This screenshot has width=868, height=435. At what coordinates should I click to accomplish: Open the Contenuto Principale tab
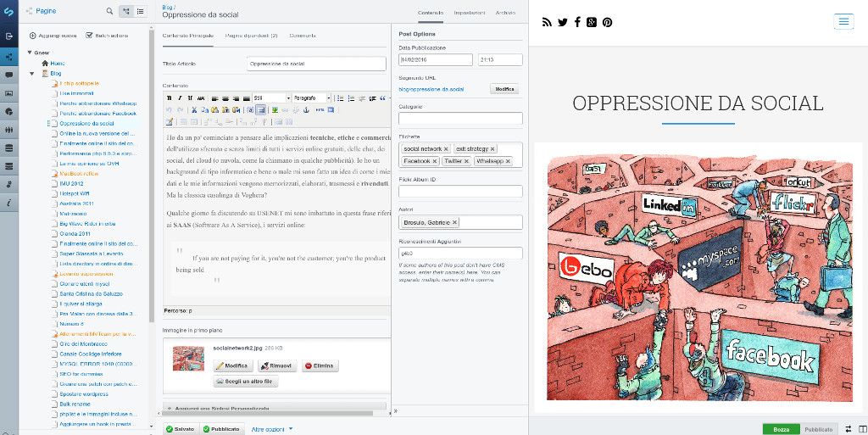[x=187, y=36]
